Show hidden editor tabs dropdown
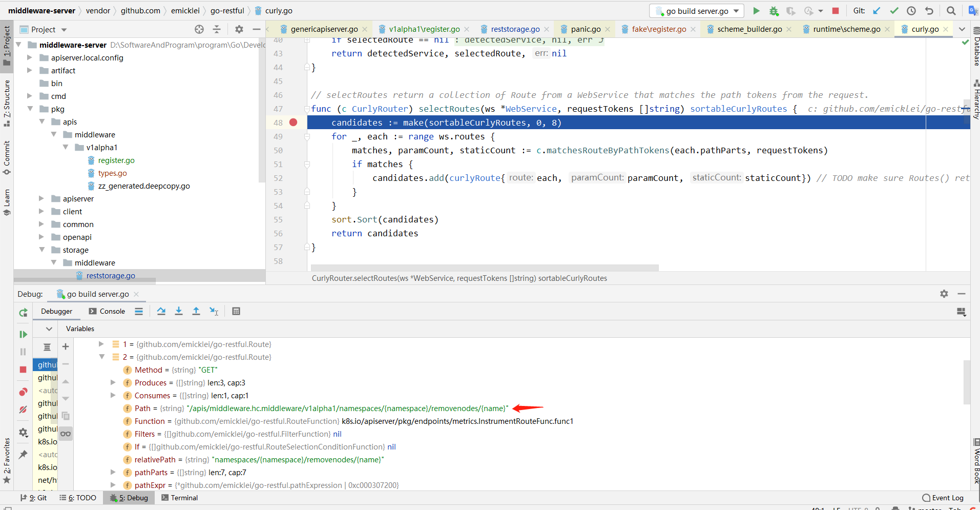Screen dimensions: 980x510 click(x=962, y=29)
